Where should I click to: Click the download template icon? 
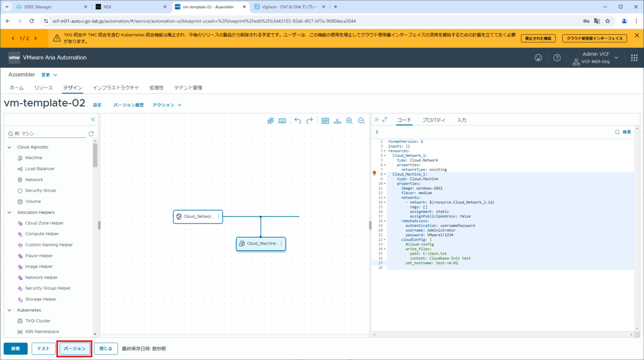(337, 121)
